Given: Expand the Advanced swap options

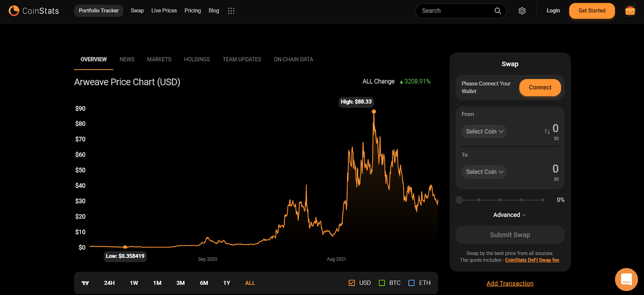Looking at the screenshot, I should (x=510, y=215).
